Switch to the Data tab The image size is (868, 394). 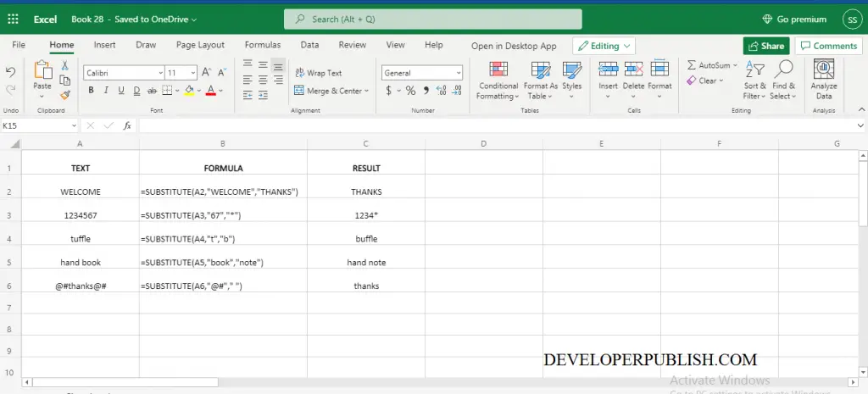coord(309,45)
